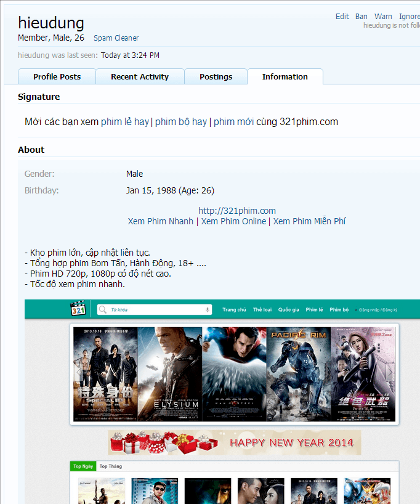
Task: Open Quốc gia menu item
Action: (289, 309)
